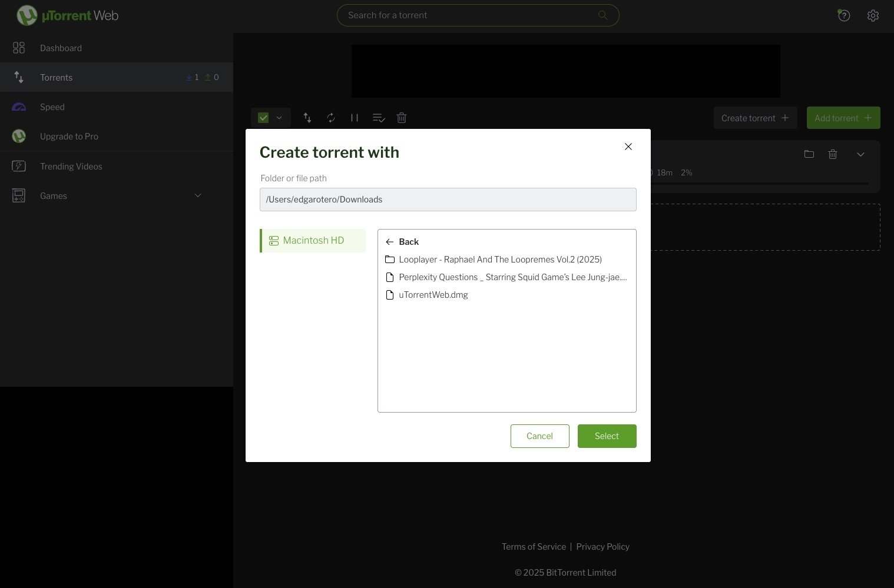Click the Back arrow icon
This screenshot has height=588, width=894.
(389, 242)
